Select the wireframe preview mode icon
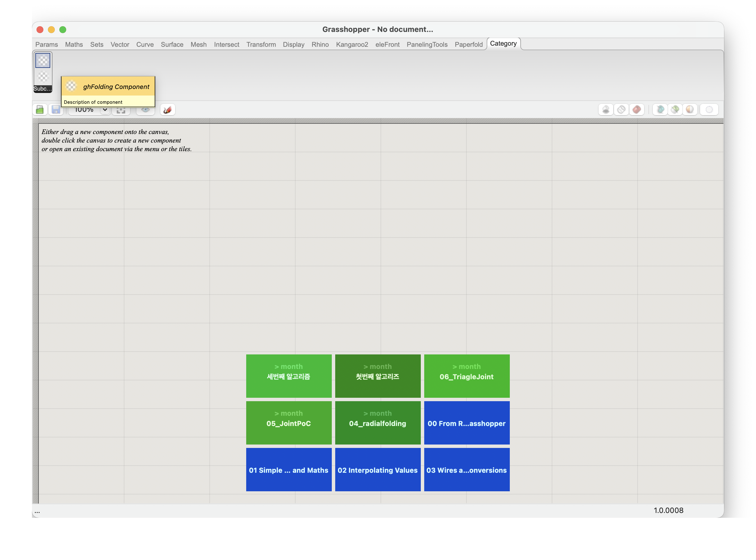 coord(621,110)
